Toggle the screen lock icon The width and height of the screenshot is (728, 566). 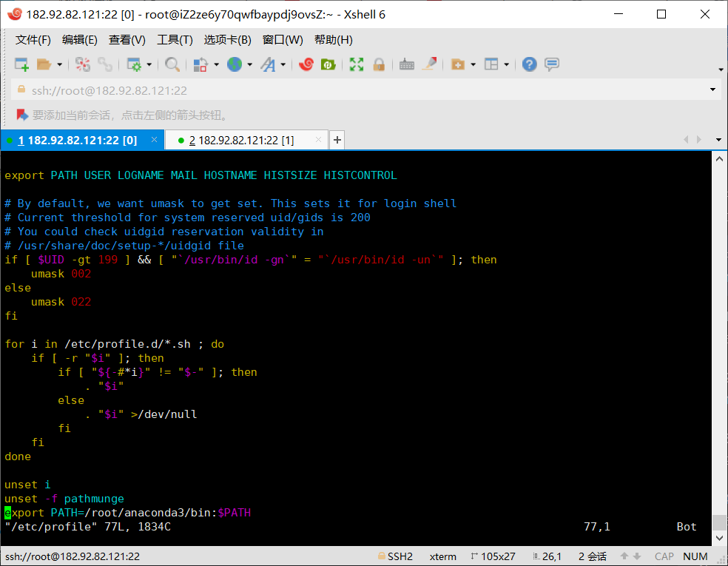[x=379, y=64]
